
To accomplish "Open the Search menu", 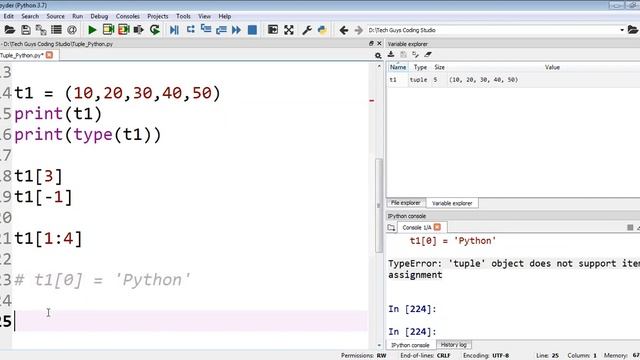I will [30, 16].
